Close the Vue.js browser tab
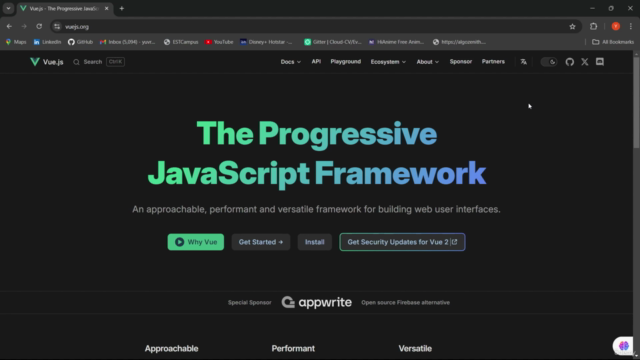 point(107,8)
